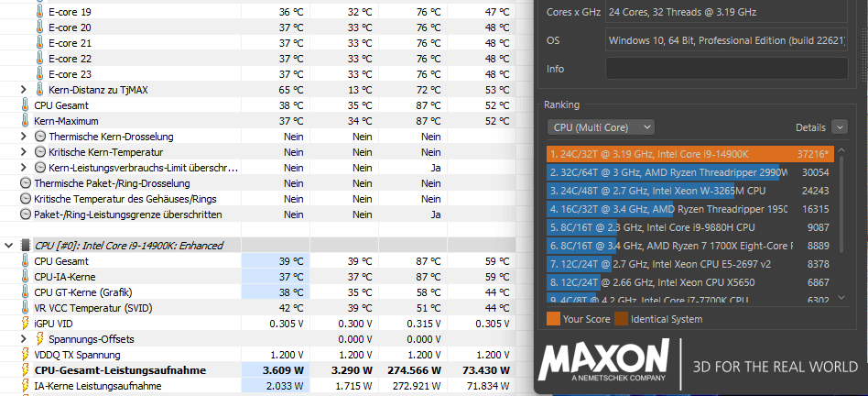Click thermometer icon beside VR VCC Temperatur
Screen dimensions: 868x396
pyautogui.click(x=25, y=307)
